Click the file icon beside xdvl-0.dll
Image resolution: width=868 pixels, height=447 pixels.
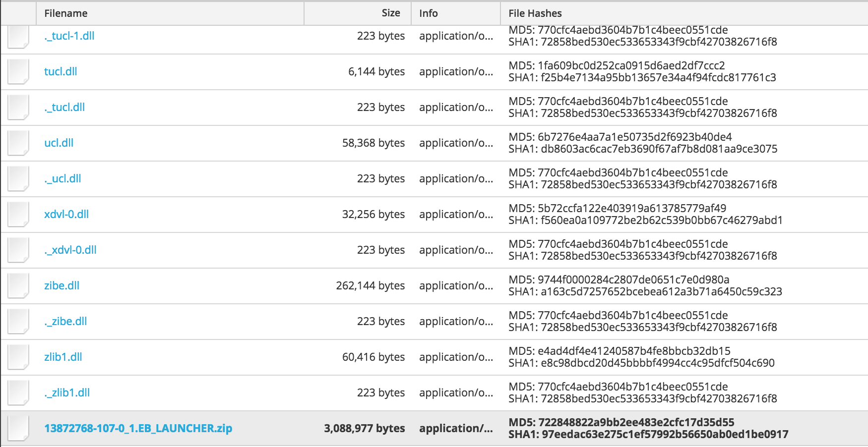pos(18,215)
